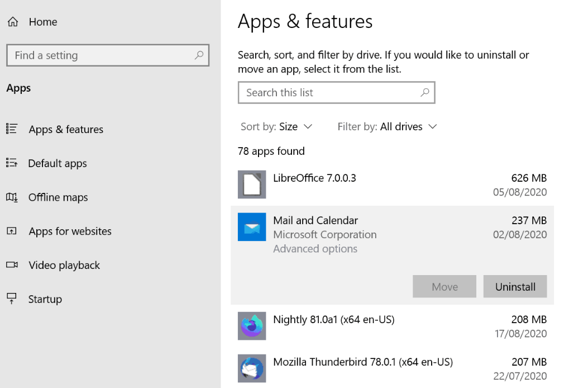Click the Firefox Nightly app icon
Viewport: 588px width, 388px height.
coord(252,326)
